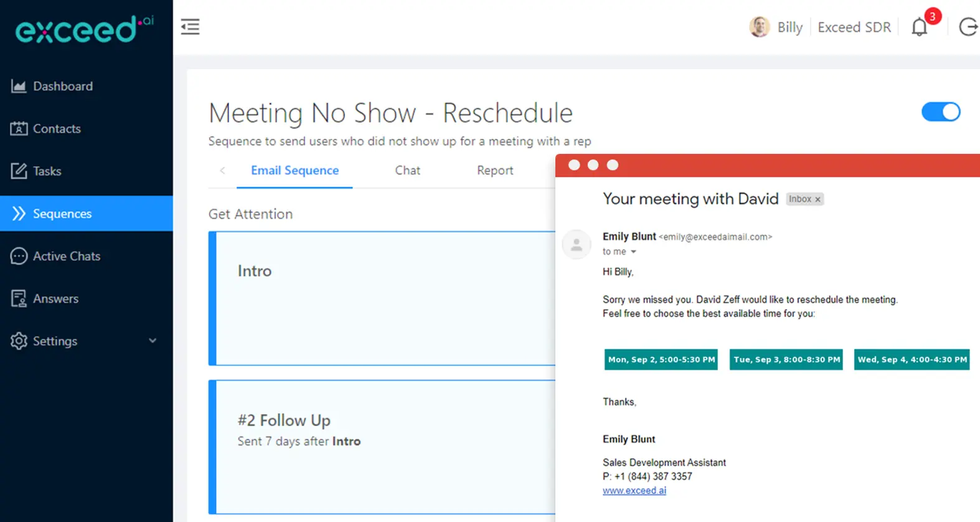Expand the Settings submenu chevron

pyautogui.click(x=153, y=341)
